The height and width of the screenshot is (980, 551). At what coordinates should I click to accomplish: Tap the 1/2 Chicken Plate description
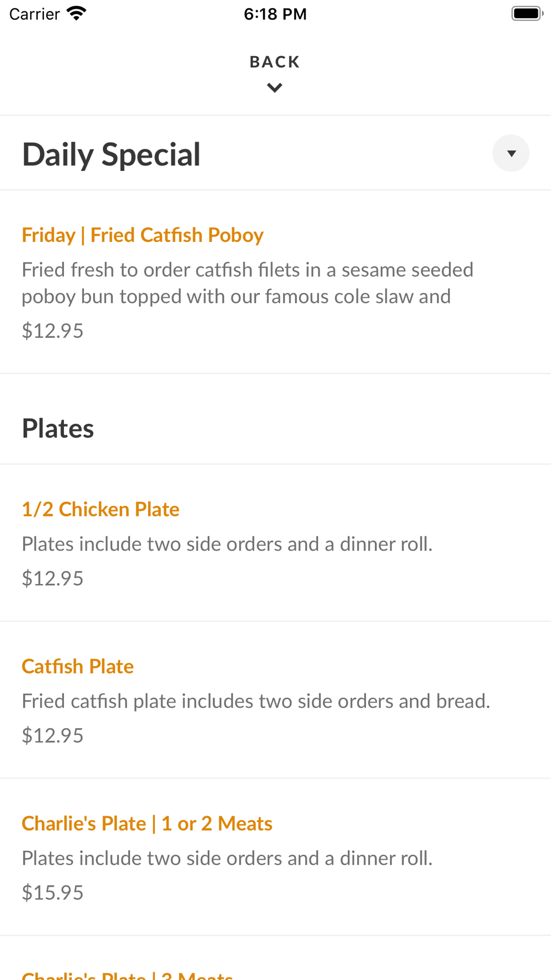point(227,544)
